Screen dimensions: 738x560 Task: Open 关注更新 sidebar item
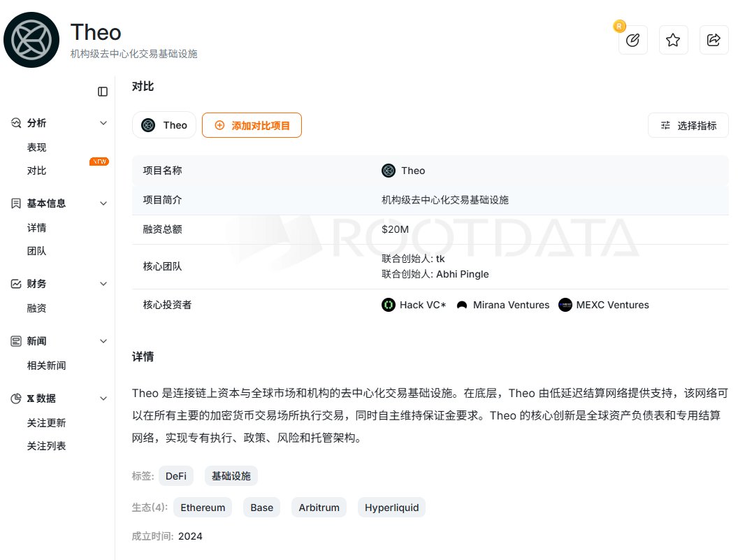click(x=46, y=423)
